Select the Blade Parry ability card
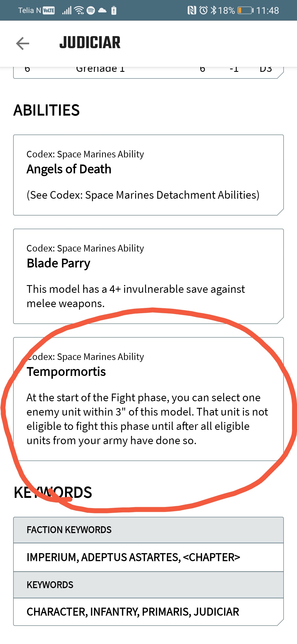 [x=148, y=276]
